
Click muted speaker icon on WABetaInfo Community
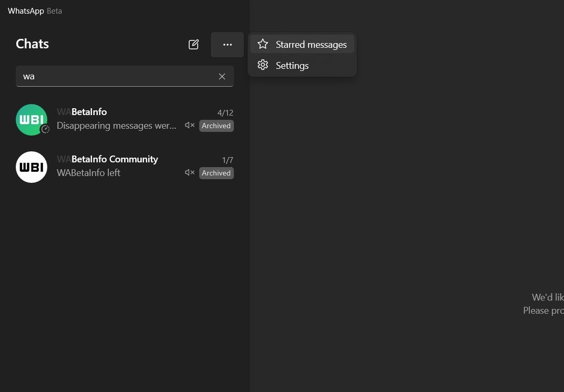click(x=190, y=173)
